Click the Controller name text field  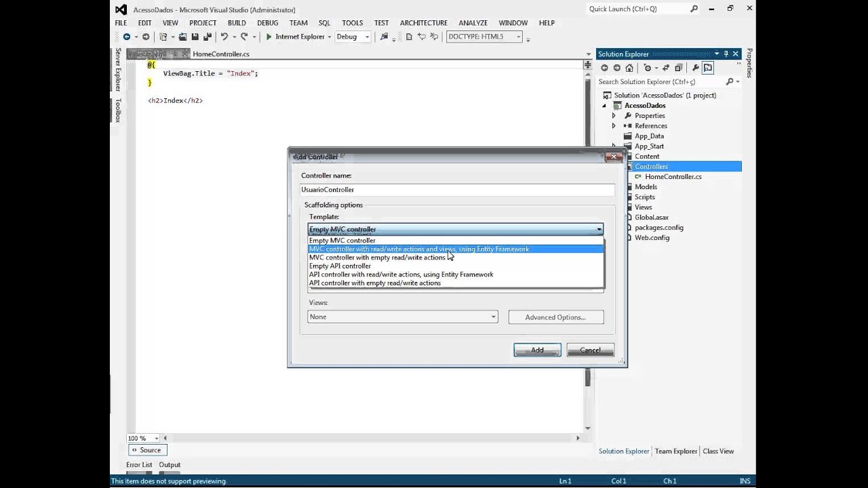457,190
